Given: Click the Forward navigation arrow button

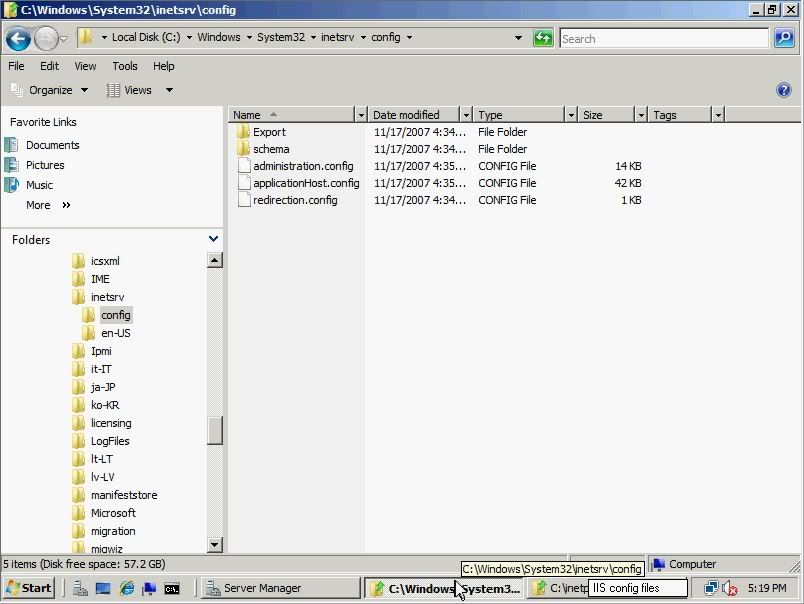Looking at the screenshot, I should [x=46, y=38].
